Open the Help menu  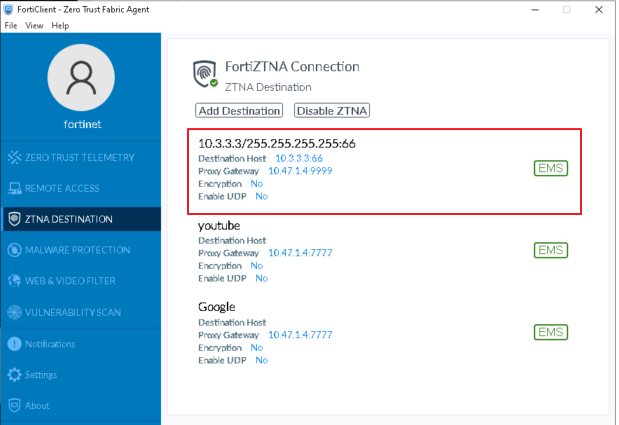[x=60, y=26]
